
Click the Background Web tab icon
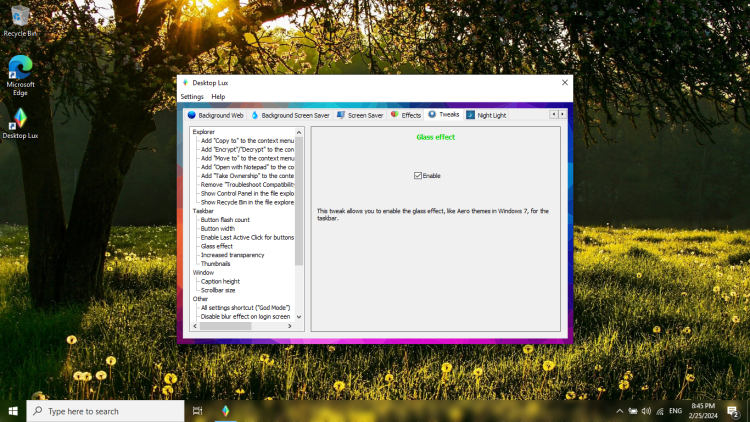[x=192, y=115]
